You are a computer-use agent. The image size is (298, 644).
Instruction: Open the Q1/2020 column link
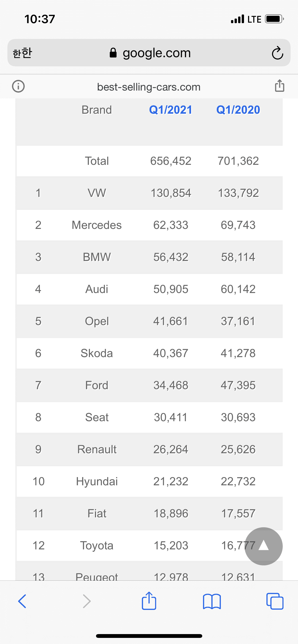[x=238, y=110]
